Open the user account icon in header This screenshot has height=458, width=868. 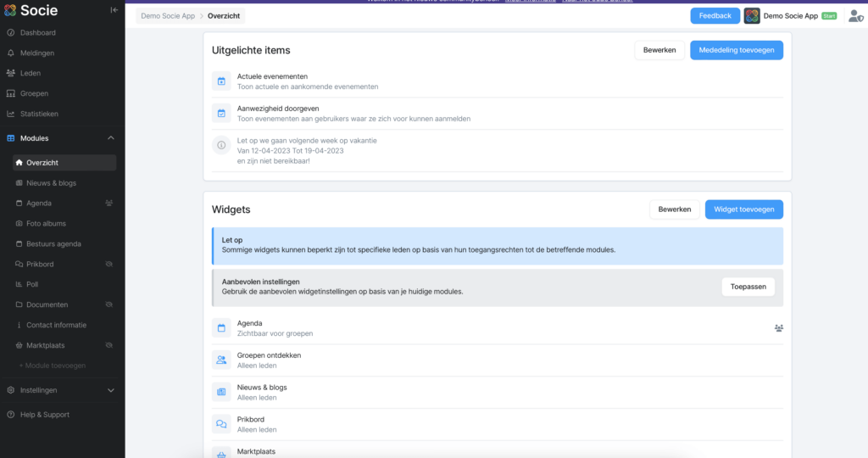pyautogui.click(x=856, y=17)
